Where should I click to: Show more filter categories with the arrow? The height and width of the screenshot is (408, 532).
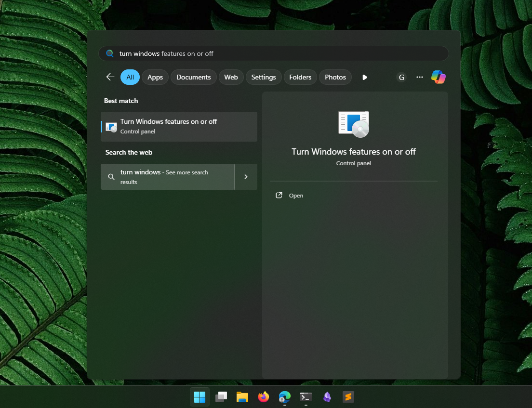pyautogui.click(x=365, y=77)
